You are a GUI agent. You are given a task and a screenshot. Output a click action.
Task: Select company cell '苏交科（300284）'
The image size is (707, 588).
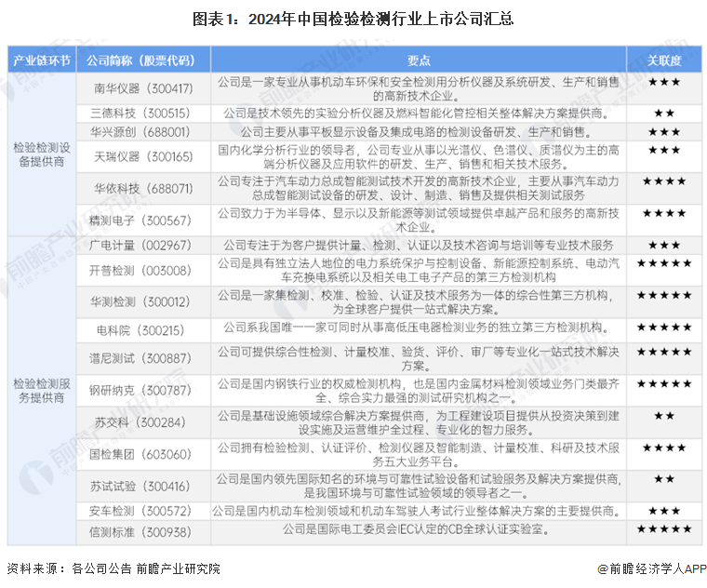[x=143, y=422]
